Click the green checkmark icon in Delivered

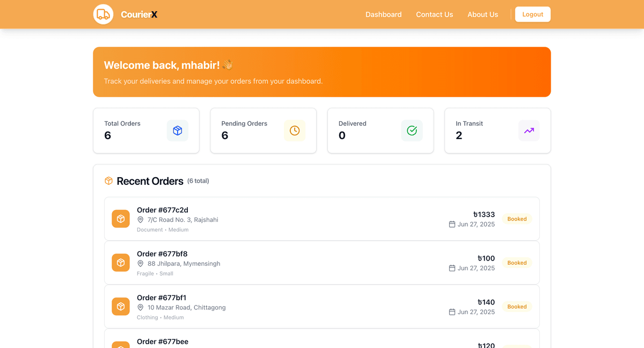click(x=412, y=130)
